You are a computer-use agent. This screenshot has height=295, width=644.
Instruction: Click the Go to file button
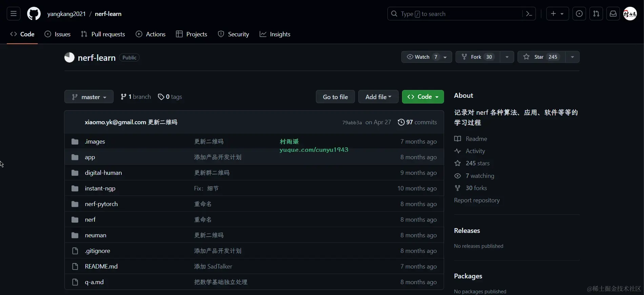[335, 97]
